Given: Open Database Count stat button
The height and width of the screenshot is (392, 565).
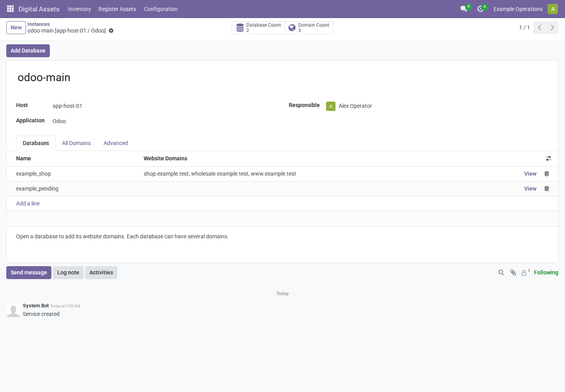Looking at the screenshot, I should [x=259, y=27].
